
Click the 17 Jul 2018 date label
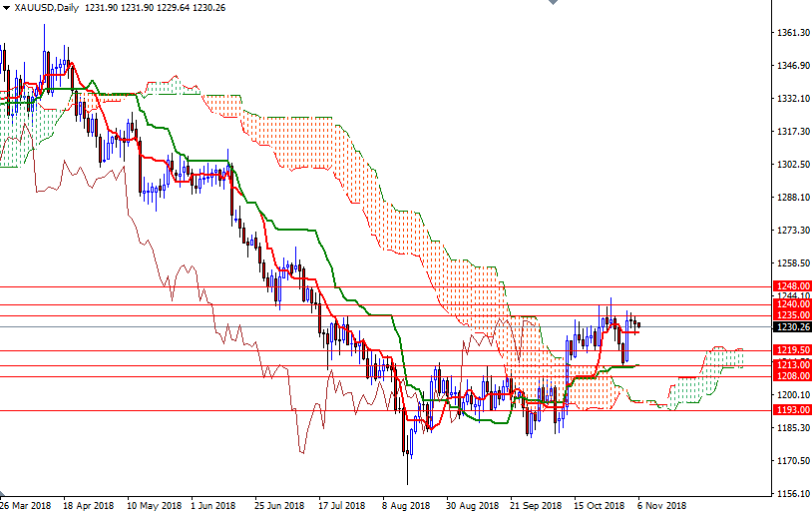[x=342, y=505]
